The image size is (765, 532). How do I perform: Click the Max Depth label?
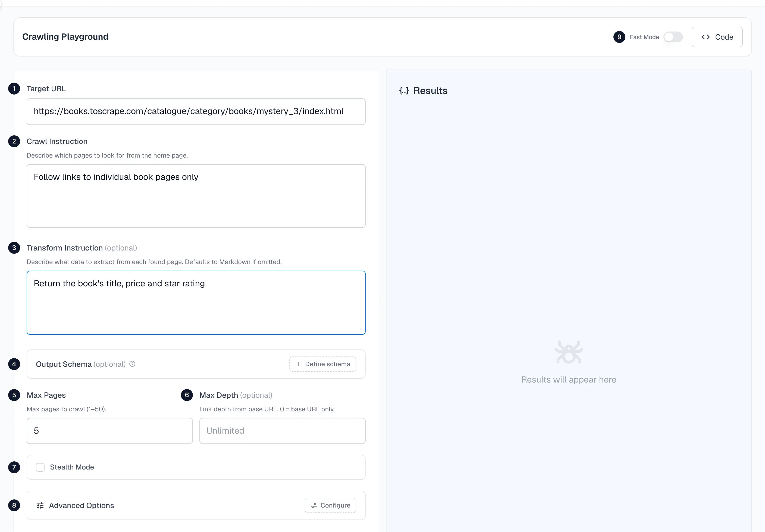[219, 395]
